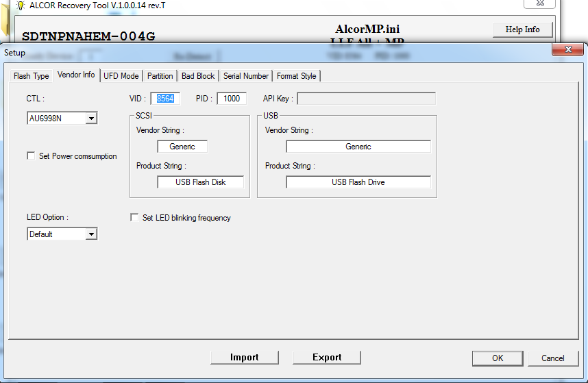The height and width of the screenshot is (383, 588).
Task: Select the Vendor Info tab
Action: pos(76,75)
